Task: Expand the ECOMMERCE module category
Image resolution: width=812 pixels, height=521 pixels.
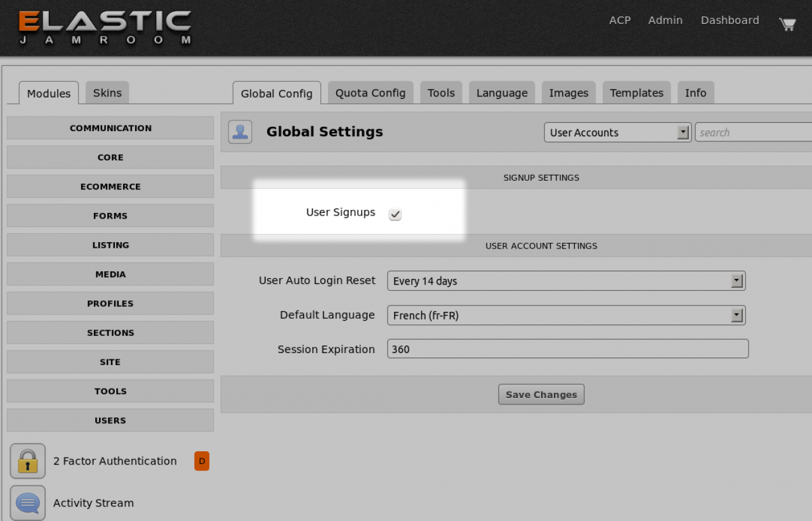Action: 110,186
